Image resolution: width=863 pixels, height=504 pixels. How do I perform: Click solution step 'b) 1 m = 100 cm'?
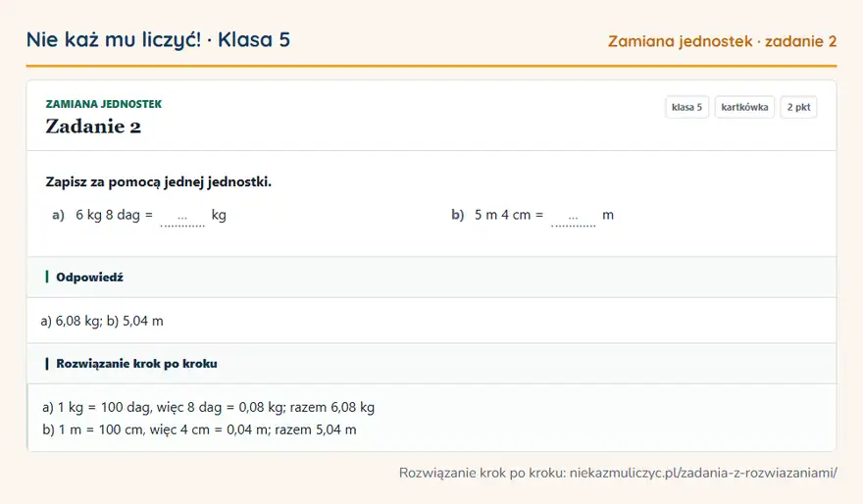[199, 429]
